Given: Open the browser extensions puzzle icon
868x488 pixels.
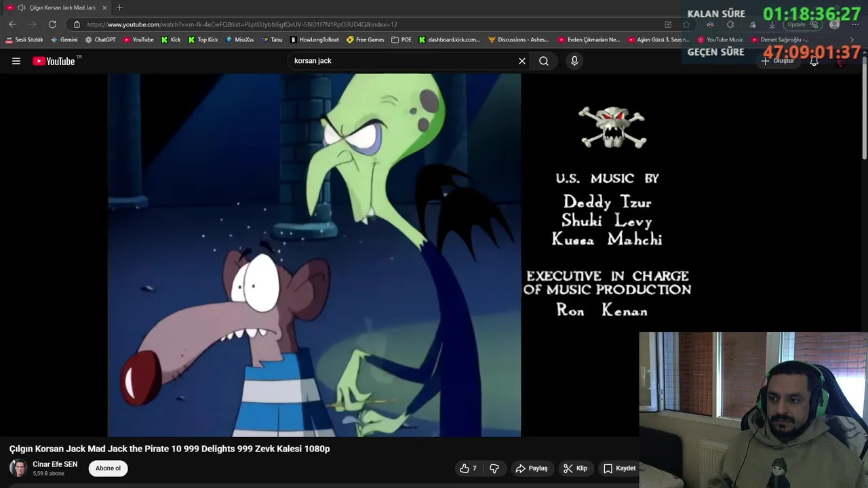Looking at the screenshot, I should [x=730, y=24].
